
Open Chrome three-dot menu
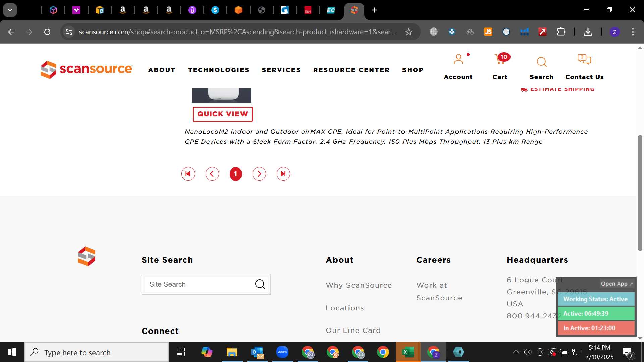(x=633, y=32)
